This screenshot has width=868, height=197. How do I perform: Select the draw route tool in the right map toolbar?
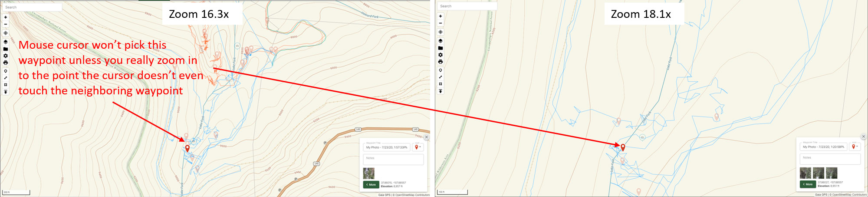pyautogui.click(x=441, y=77)
